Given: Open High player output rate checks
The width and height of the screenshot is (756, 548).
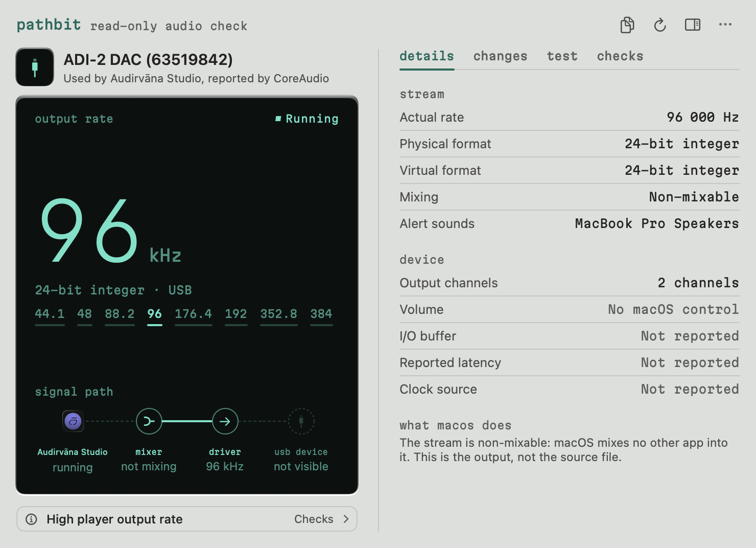Looking at the screenshot, I should pos(187,519).
